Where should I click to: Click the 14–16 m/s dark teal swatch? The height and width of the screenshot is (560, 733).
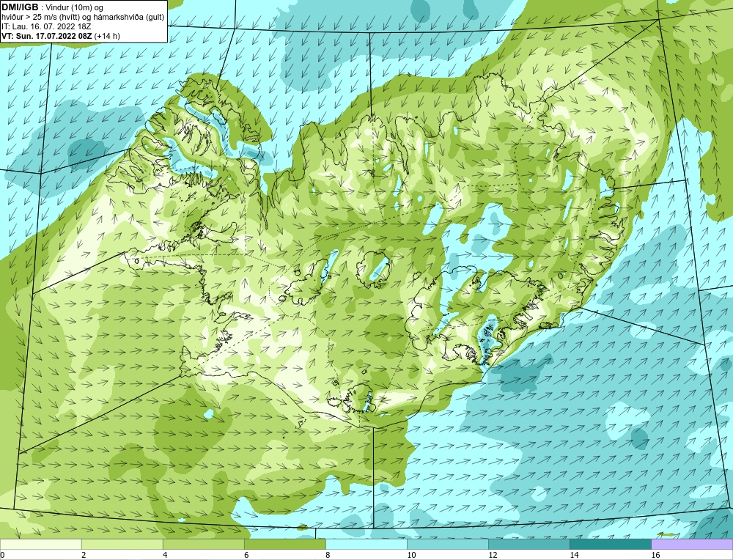point(610,544)
